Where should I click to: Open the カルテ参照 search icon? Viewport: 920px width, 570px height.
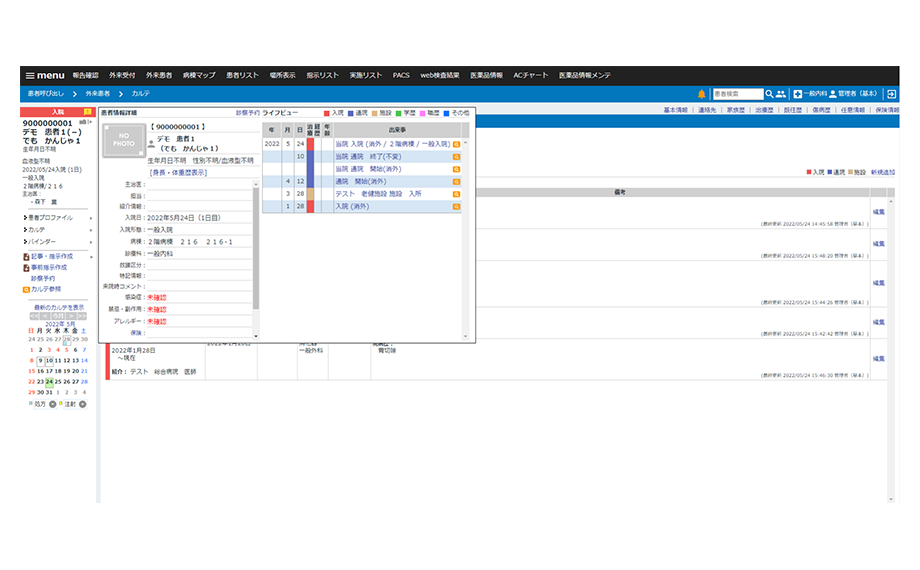tap(25, 289)
